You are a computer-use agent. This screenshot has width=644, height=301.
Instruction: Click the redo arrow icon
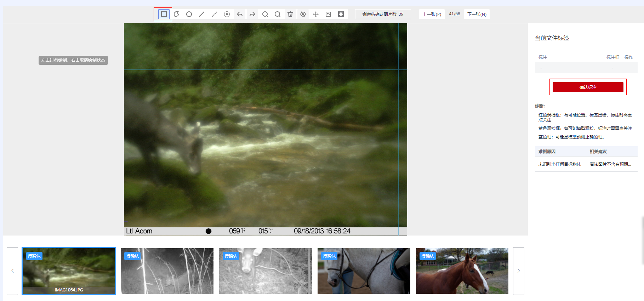coord(252,14)
